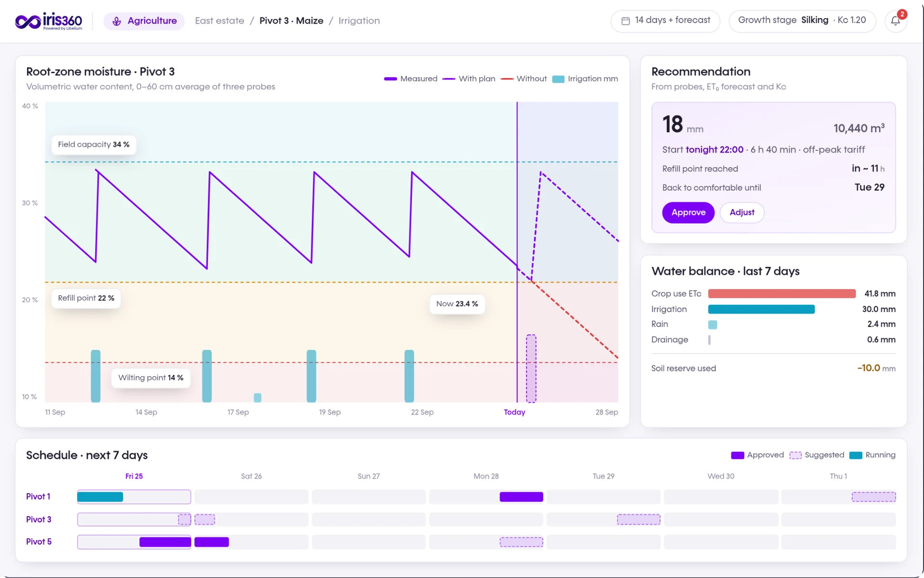Select Pivot 1 suggested block on Thu 1
Image resolution: width=924 pixels, height=578 pixels.
(x=873, y=497)
